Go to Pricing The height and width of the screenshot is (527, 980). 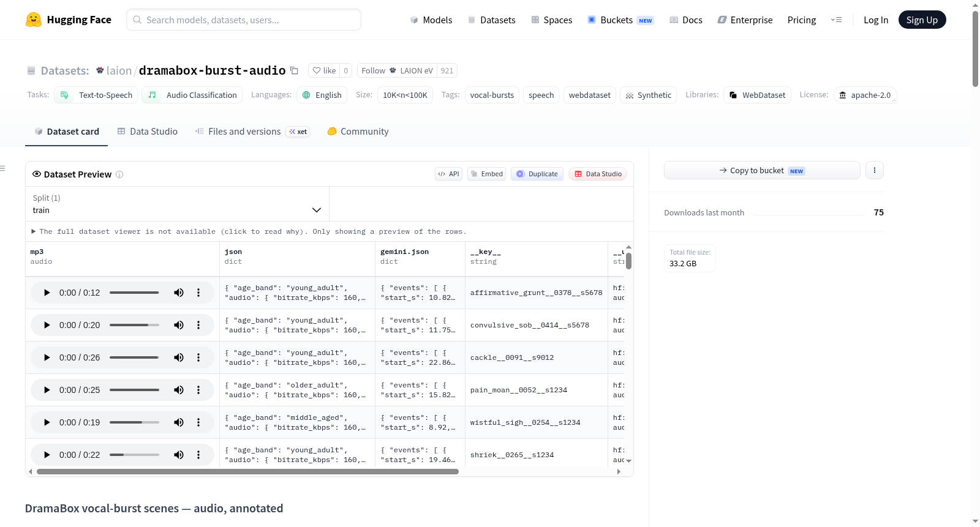[x=802, y=20]
